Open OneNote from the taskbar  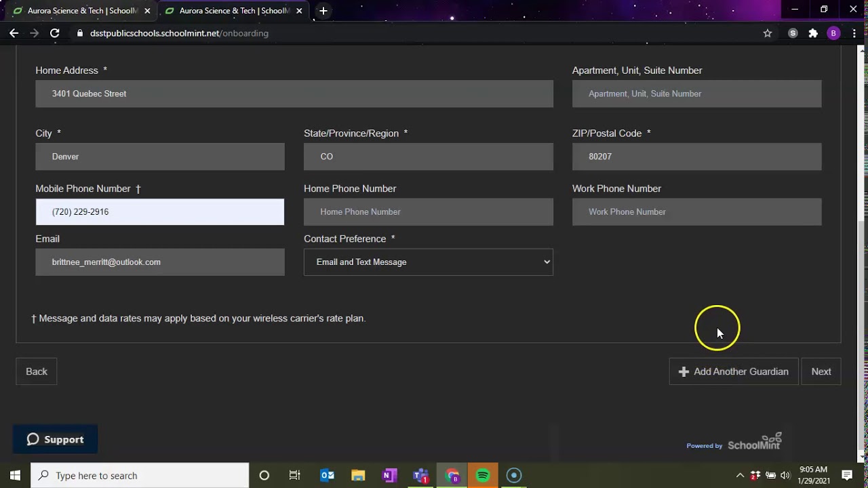(x=389, y=475)
